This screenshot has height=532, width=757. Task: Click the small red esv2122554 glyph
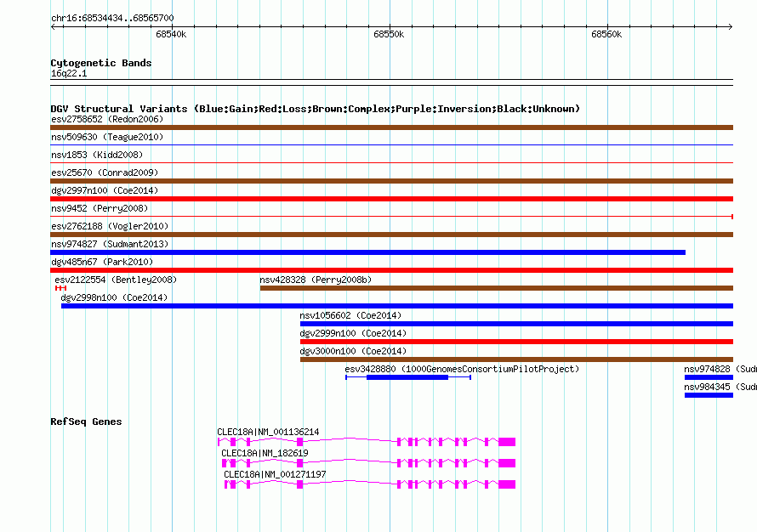61,288
